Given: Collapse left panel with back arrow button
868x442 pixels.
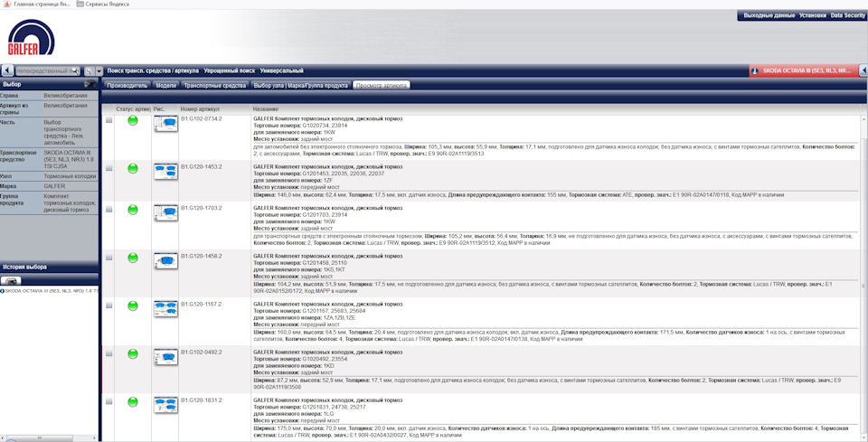Looking at the screenshot, I should coord(7,71).
